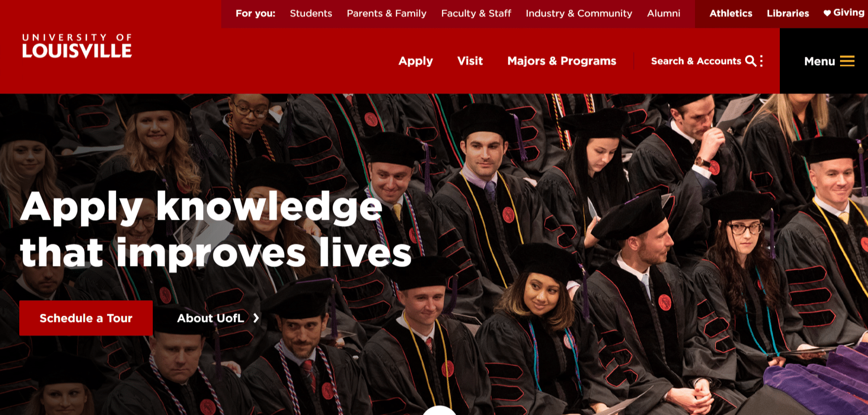Click the white circle at hero bottom

tap(439, 411)
